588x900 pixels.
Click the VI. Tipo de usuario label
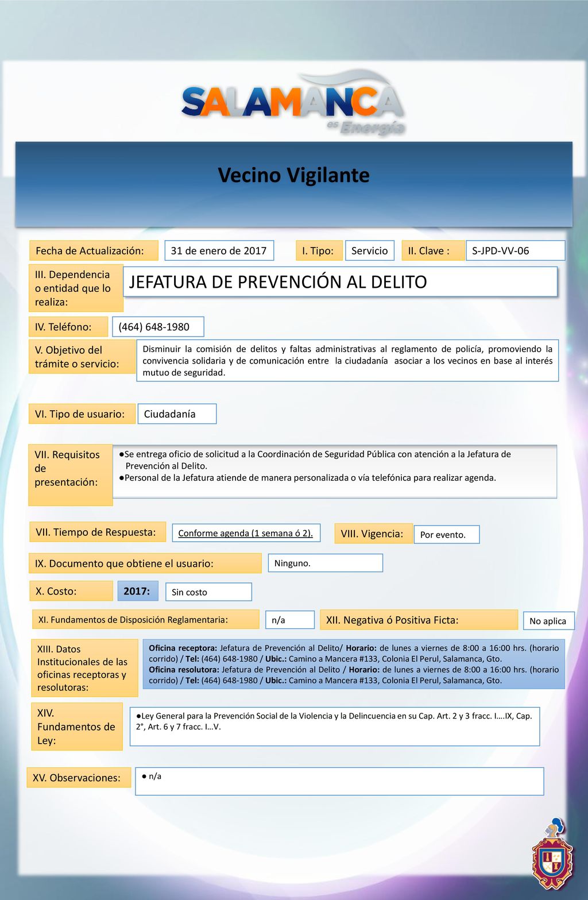click(82, 414)
